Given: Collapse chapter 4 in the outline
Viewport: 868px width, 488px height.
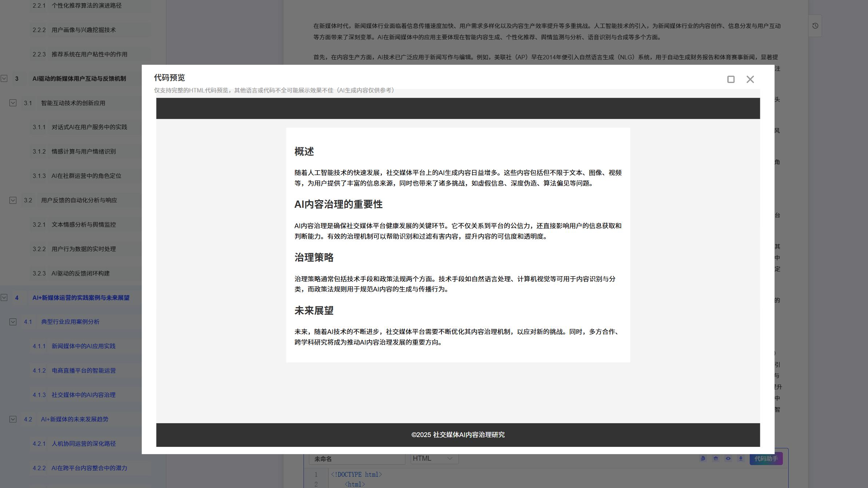Looking at the screenshot, I should (4, 298).
